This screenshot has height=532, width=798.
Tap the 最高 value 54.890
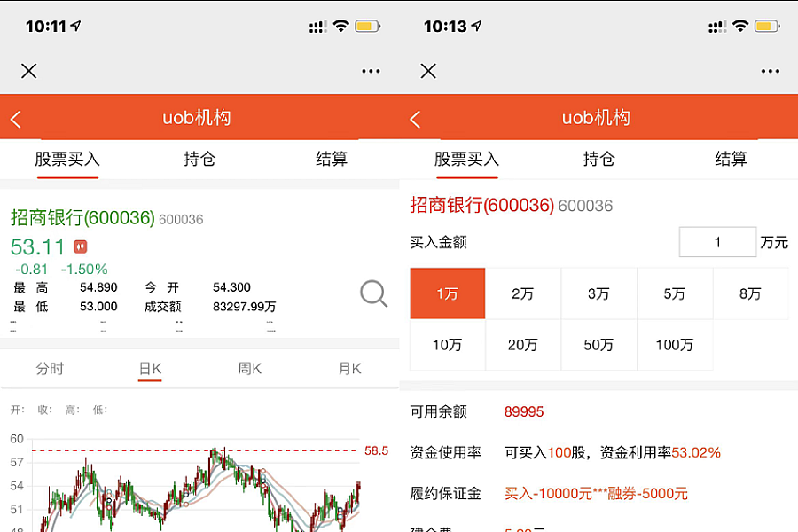pyautogui.click(x=98, y=287)
